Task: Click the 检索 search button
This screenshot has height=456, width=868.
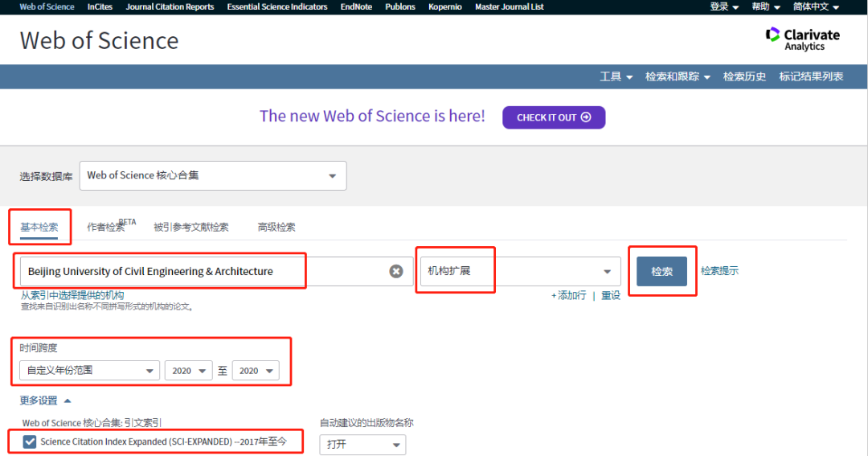Action: (x=661, y=271)
